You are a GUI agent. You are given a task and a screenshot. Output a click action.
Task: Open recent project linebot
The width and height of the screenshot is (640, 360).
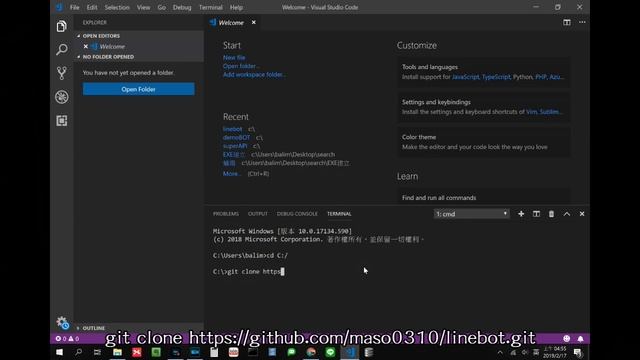232,129
